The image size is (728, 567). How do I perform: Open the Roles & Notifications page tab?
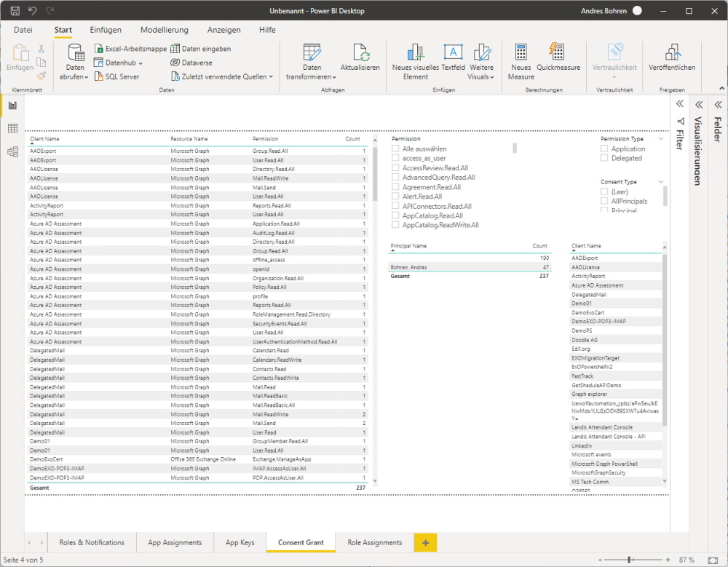point(92,542)
